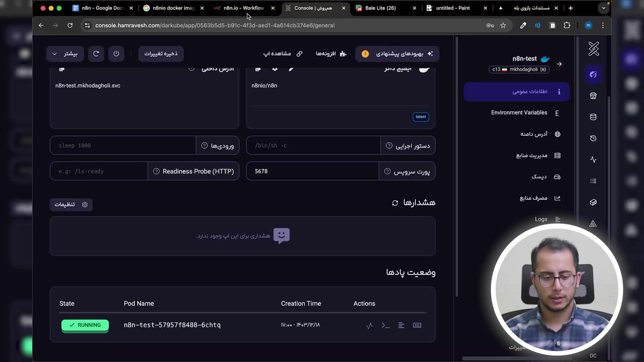644x362 pixels.
Task: Select اطلاعات عمومی in side menu
Action: pyautogui.click(x=517, y=92)
